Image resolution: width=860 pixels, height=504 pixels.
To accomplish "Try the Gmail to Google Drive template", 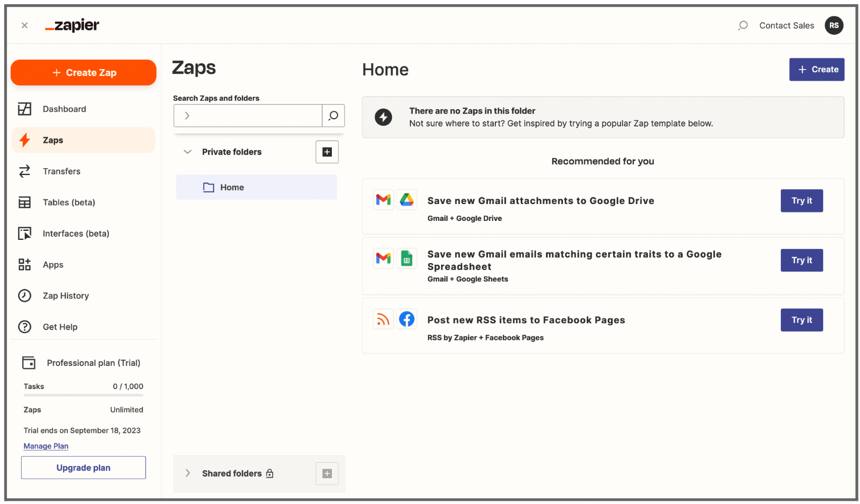I will 802,201.
